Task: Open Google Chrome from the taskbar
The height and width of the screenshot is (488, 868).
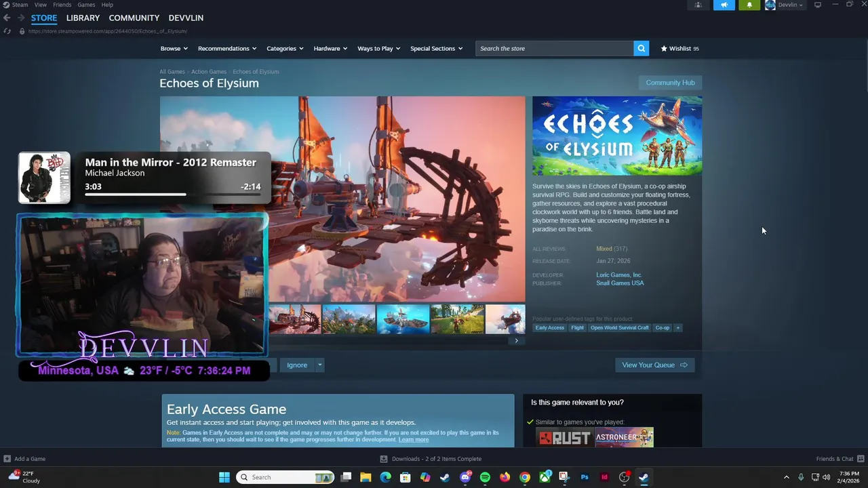Action: pos(525,477)
